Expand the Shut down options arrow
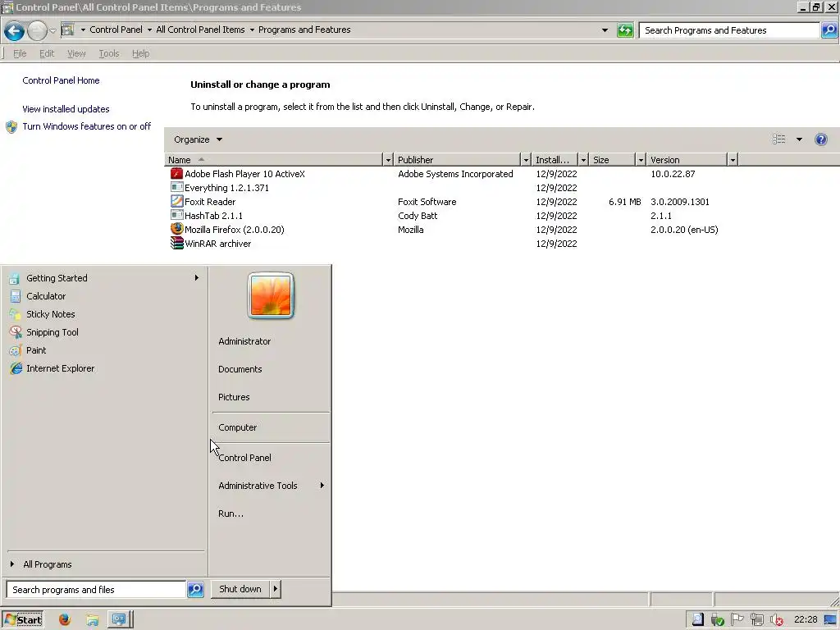The image size is (840, 630). point(276,589)
